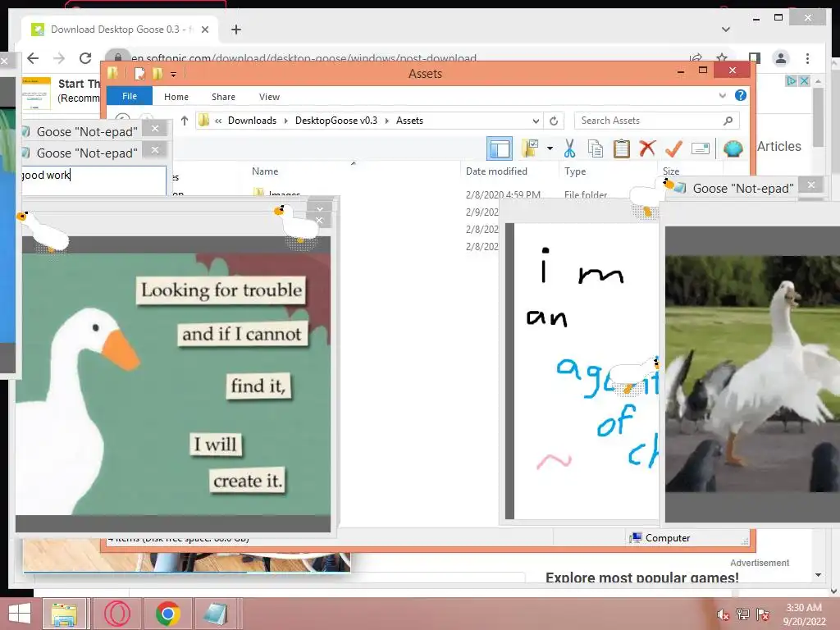This screenshot has width=840, height=630.
Task: Open the Explorer Help question mark icon
Action: tap(741, 95)
